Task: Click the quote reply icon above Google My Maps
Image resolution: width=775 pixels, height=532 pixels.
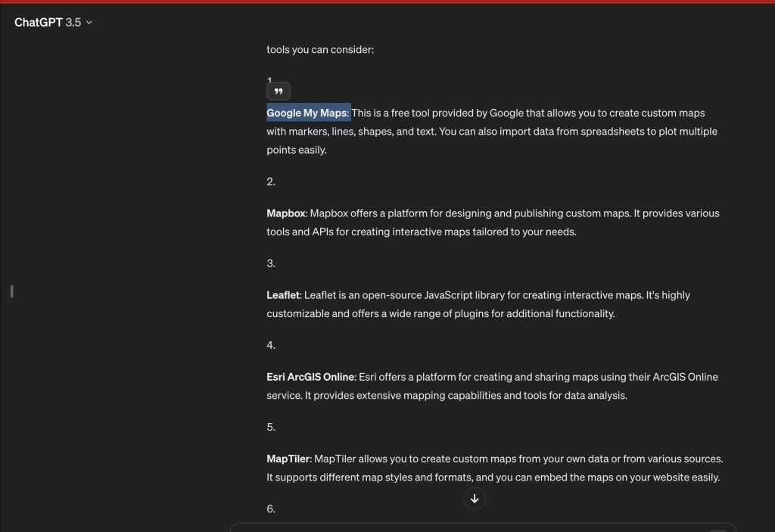Action: 279,91
